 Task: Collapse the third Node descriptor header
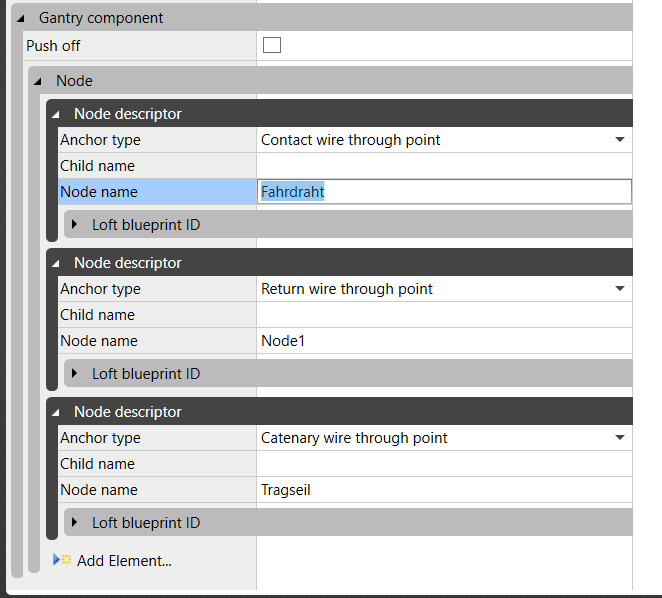coord(56,412)
